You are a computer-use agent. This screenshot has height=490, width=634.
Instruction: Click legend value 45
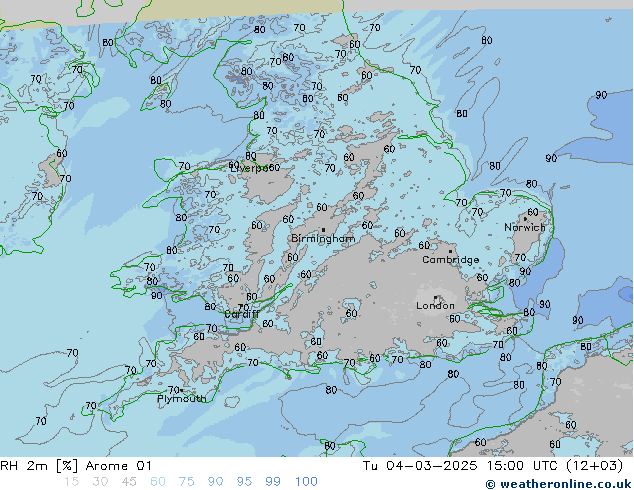[129, 482]
